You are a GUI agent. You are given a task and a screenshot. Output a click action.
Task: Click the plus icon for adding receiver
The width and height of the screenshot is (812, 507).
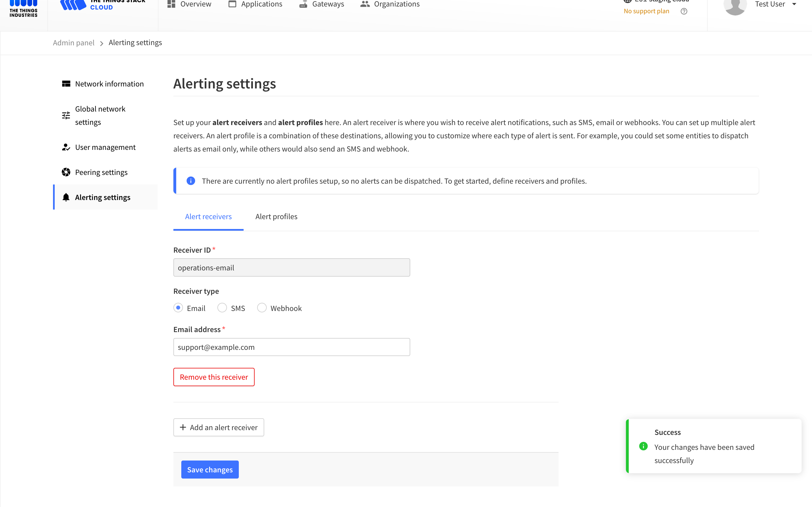pos(183,427)
